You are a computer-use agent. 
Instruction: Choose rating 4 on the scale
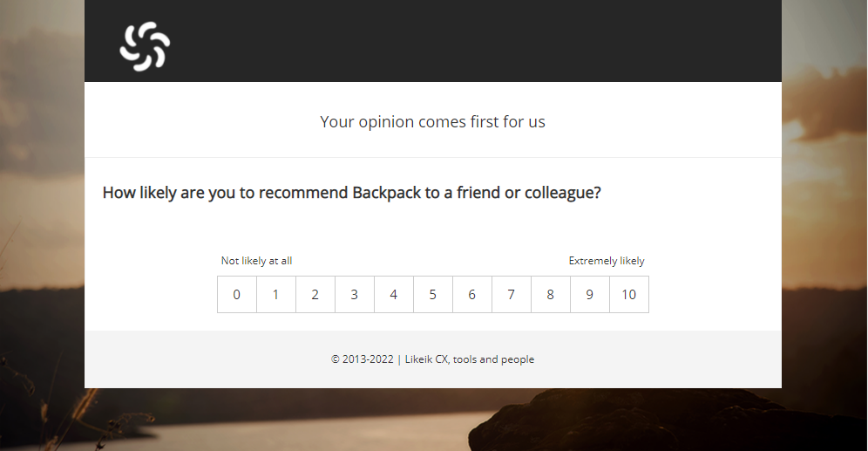coord(394,295)
